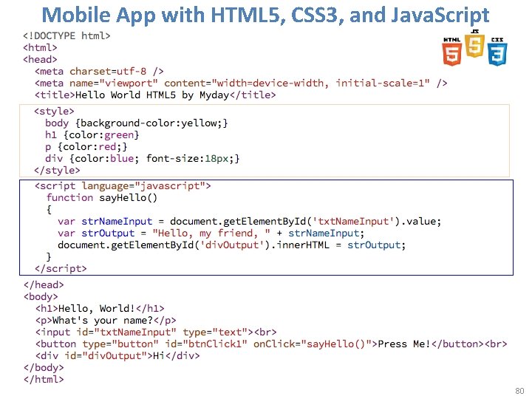Click the closing '</style>' tag
Screen dimensions: 532x399
57,171
